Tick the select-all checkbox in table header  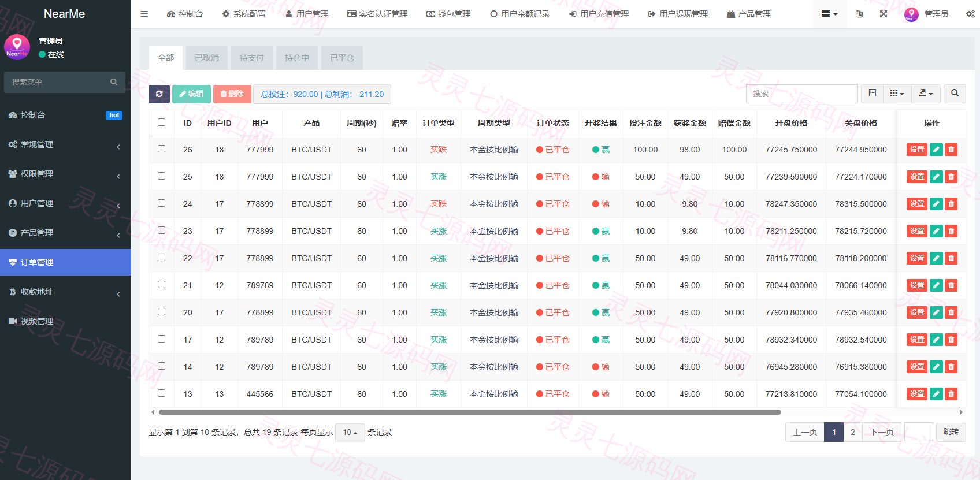tap(162, 122)
